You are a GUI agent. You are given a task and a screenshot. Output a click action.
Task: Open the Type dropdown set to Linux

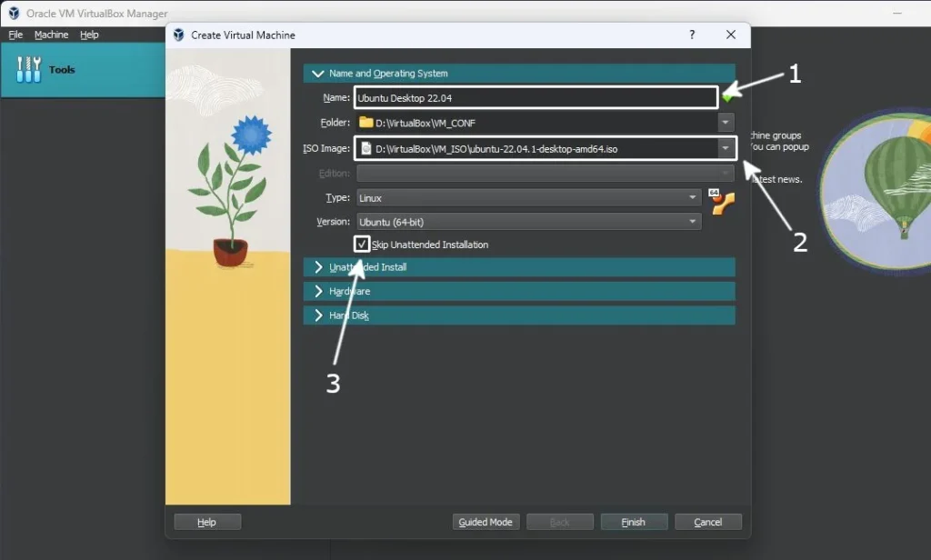click(528, 197)
